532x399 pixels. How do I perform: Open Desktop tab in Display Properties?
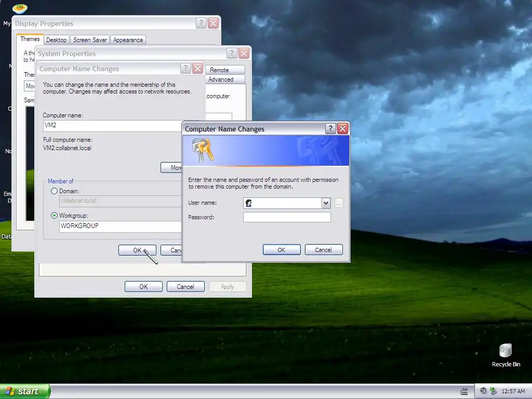tap(56, 40)
